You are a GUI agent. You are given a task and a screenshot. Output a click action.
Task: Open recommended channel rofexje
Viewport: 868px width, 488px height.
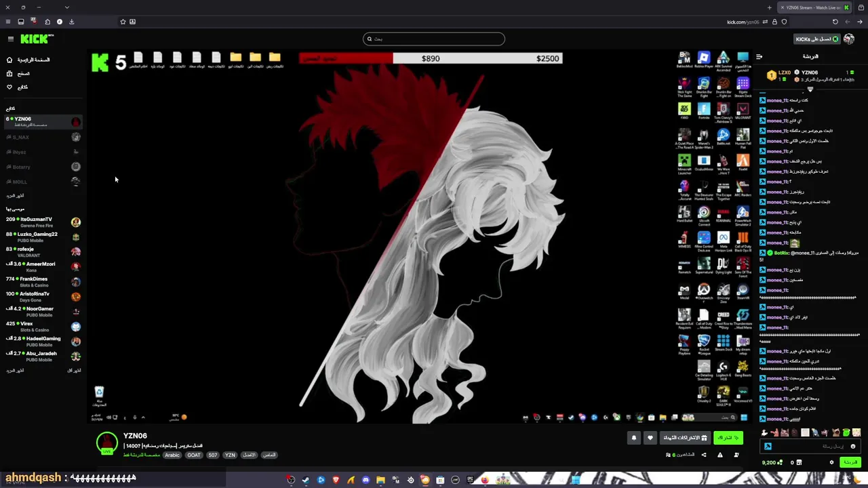(43, 251)
